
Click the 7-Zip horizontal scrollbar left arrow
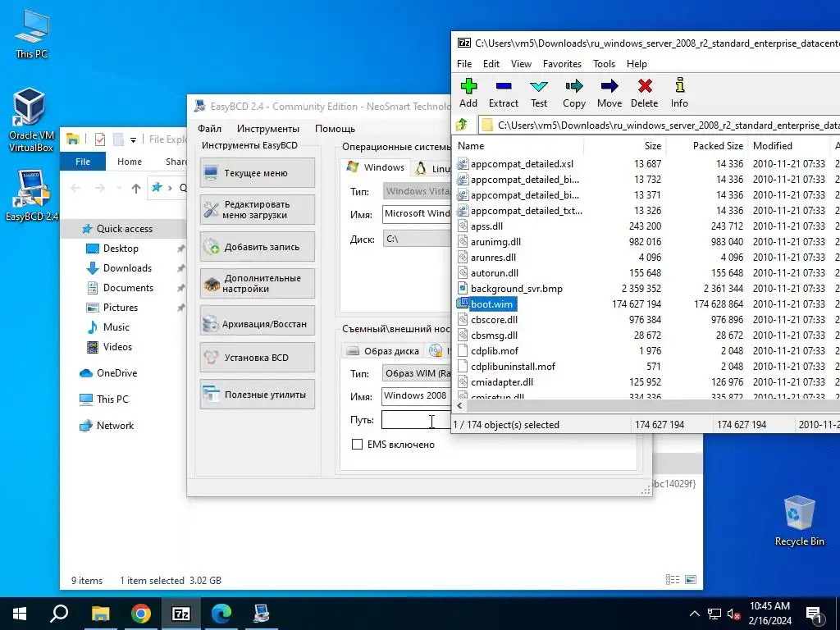tap(459, 406)
